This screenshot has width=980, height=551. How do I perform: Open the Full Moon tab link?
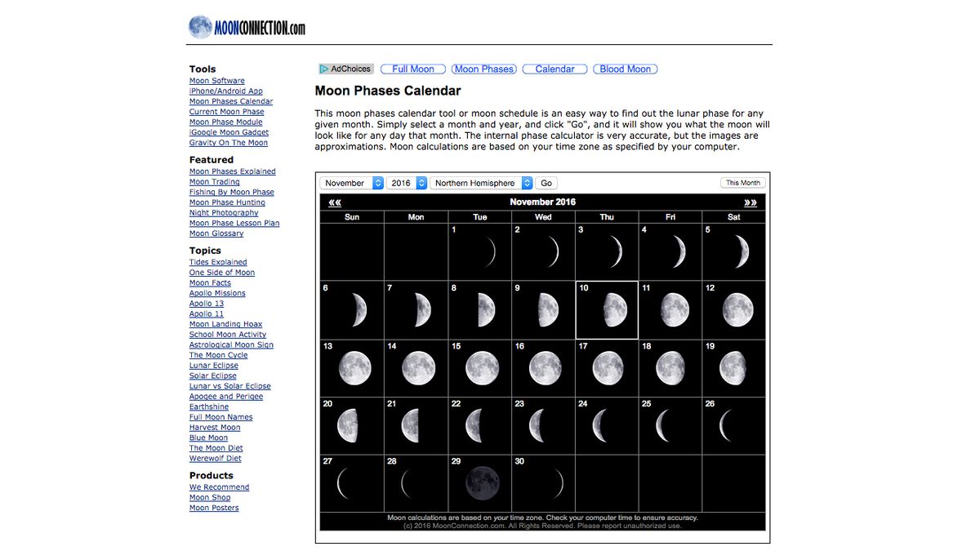coord(413,69)
